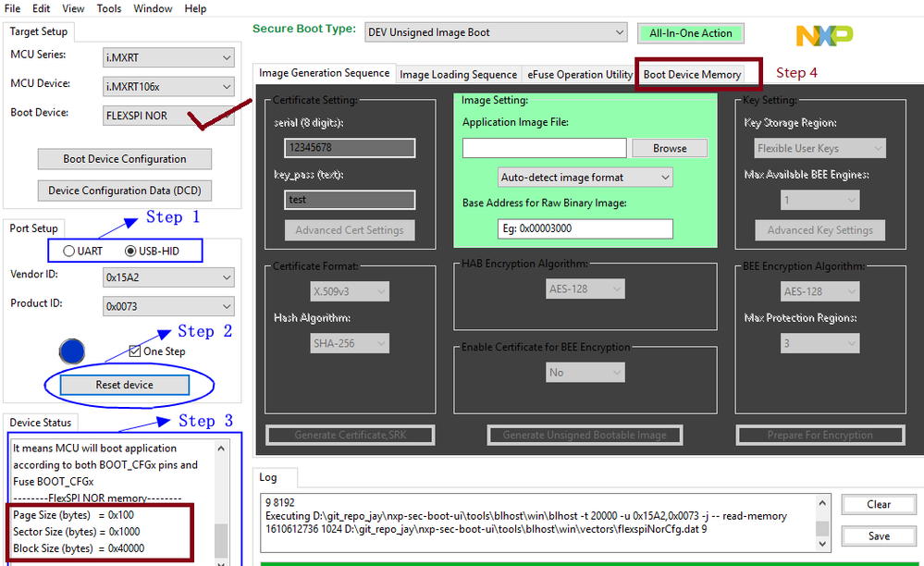Switch to the Image Loading Sequence tab
This screenshot has height=566, width=924.
click(x=458, y=75)
